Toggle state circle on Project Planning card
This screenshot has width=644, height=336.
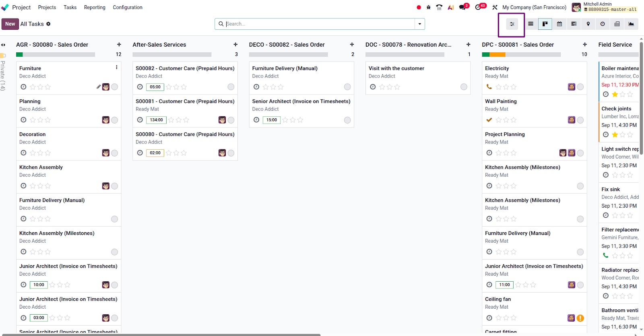pyautogui.click(x=580, y=153)
